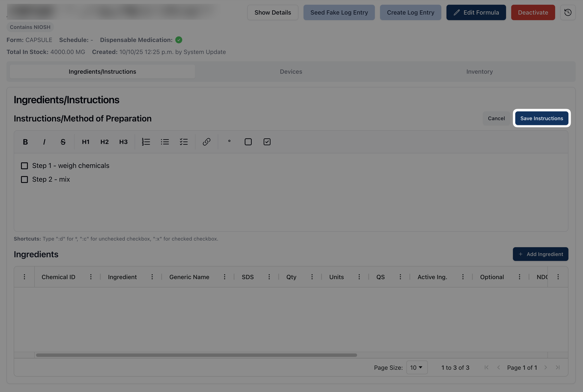Image resolution: width=583 pixels, height=392 pixels.
Task: Open the formula history clock icon
Action: pyautogui.click(x=568, y=12)
